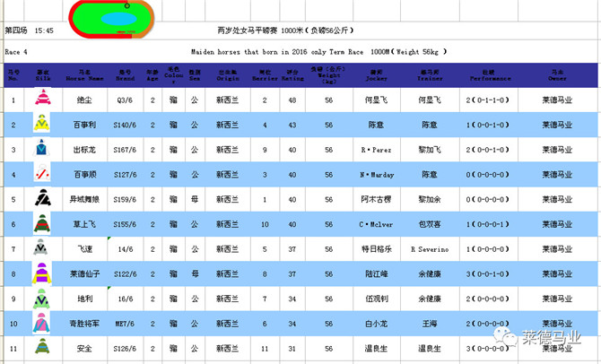The image size is (601, 364).
Task: Click the 'Rating' column header
Action: coord(292,75)
